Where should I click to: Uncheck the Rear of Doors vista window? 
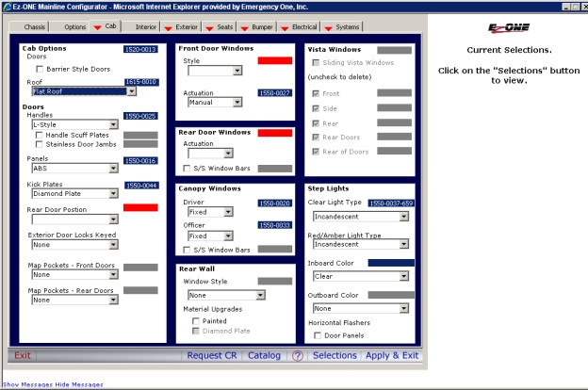tap(316, 152)
